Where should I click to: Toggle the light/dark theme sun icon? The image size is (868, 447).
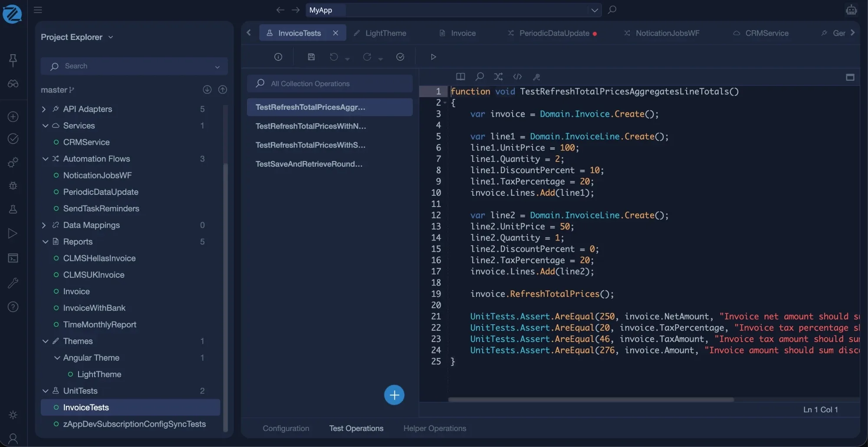pos(13,415)
